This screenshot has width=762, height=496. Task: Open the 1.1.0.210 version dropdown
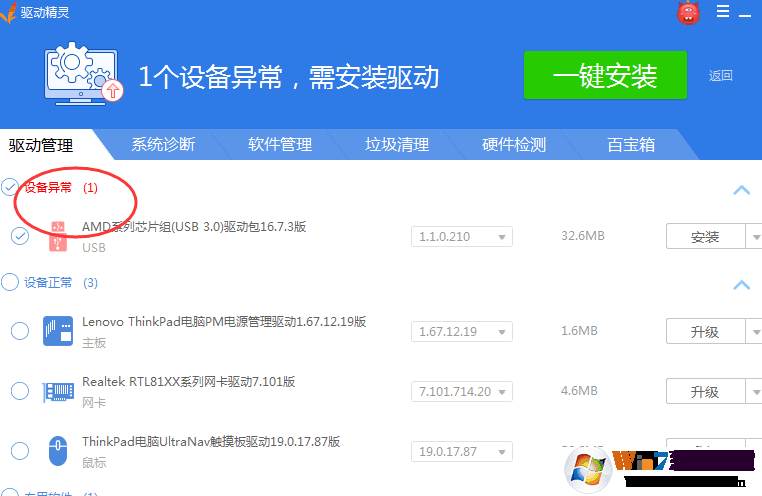(462, 237)
